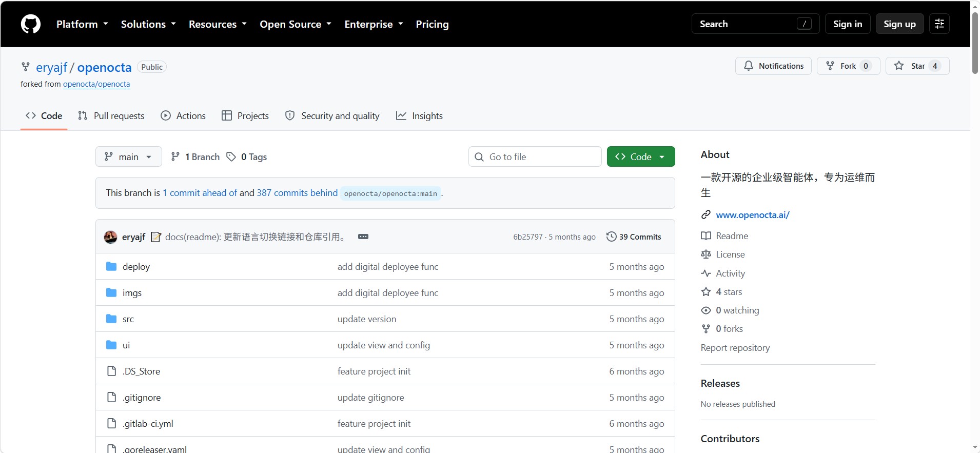
Task: Switch to the Security and quality tab
Action: pyautogui.click(x=332, y=116)
